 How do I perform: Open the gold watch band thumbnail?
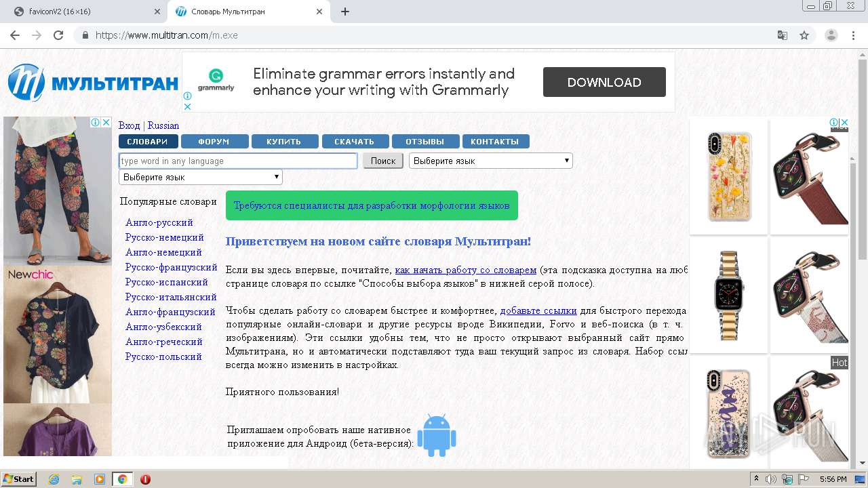pos(729,295)
